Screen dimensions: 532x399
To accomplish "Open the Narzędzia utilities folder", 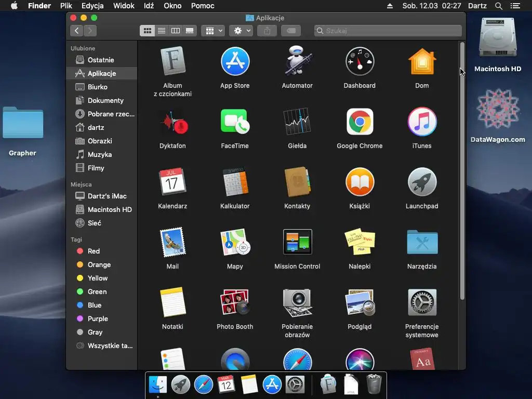I will [422, 242].
